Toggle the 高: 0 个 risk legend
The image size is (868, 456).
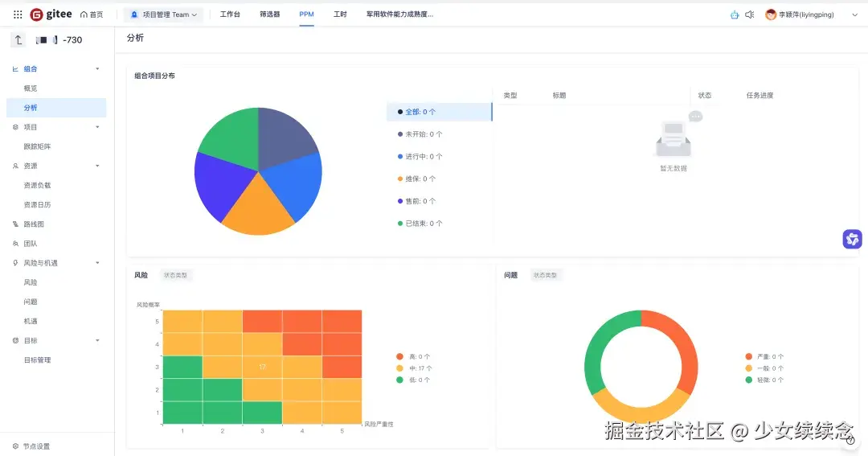(414, 356)
